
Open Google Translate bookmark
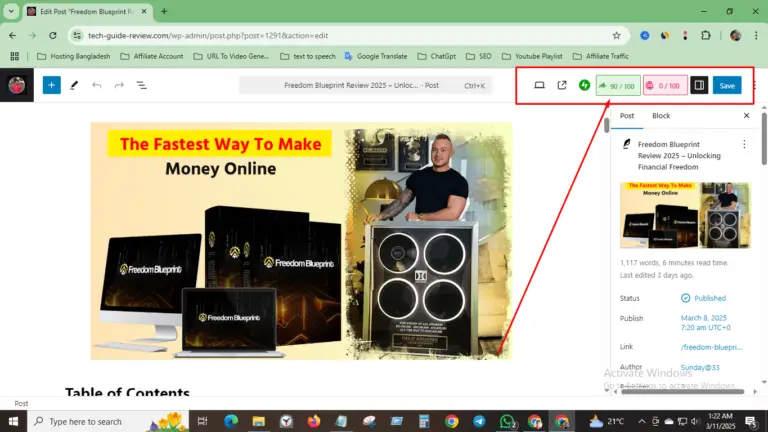click(376, 56)
